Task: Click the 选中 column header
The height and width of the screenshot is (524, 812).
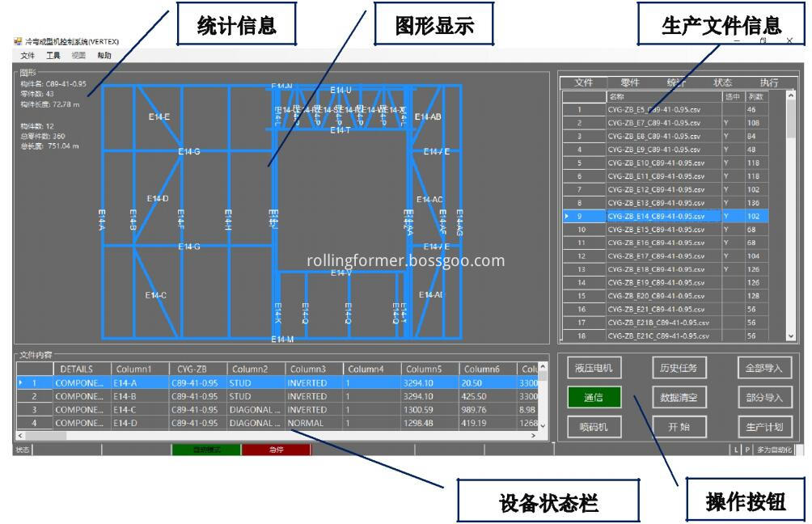Action: click(x=733, y=96)
